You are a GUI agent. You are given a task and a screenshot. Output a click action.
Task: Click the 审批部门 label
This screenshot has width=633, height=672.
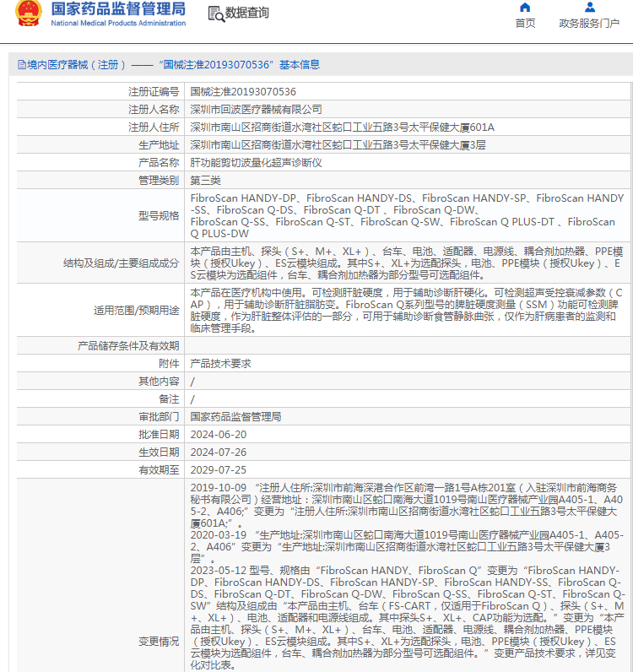click(x=159, y=416)
